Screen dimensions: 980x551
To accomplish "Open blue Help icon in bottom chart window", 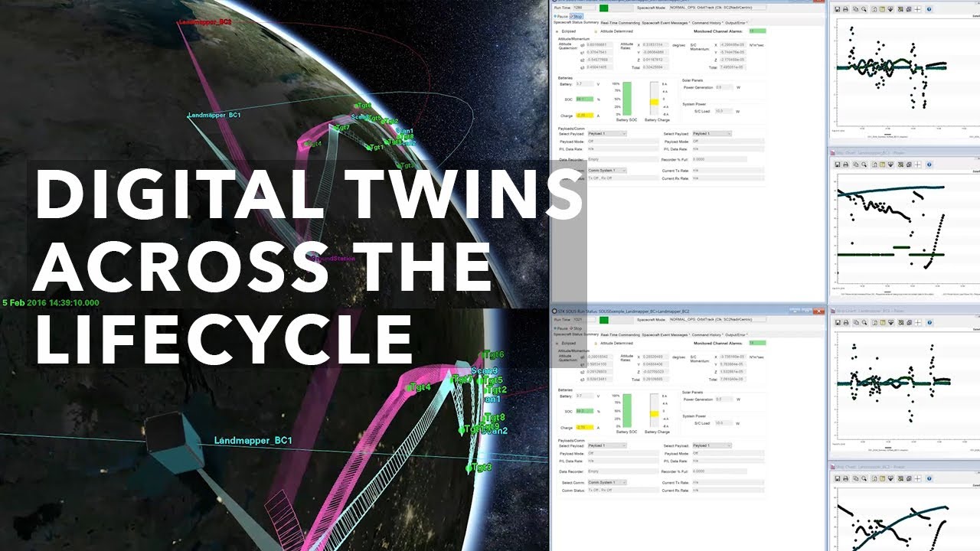I will (x=929, y=478).
